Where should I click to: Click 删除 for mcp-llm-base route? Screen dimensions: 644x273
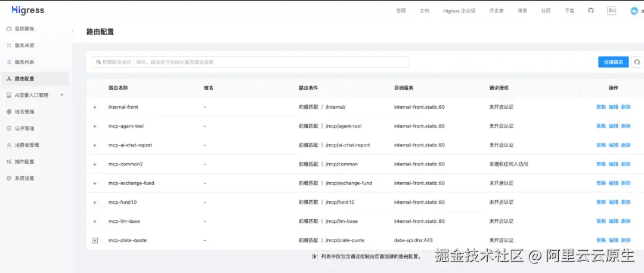(626, 221)
